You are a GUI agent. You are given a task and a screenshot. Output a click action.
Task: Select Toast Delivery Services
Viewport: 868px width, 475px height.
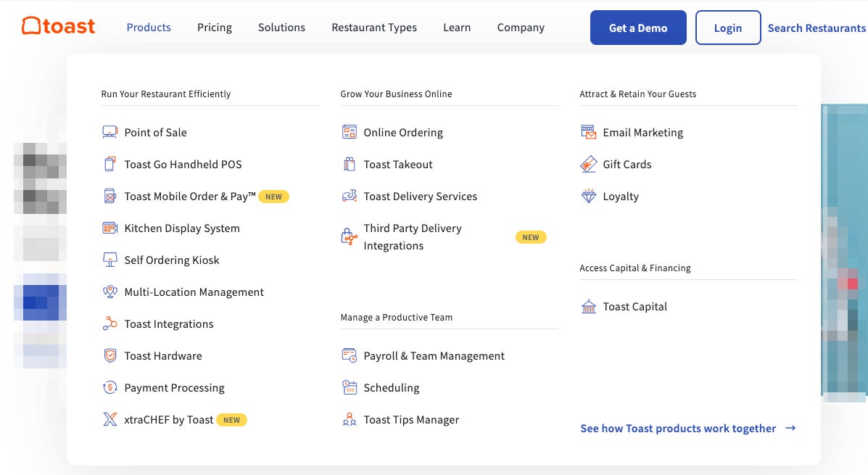click(420, 196)
